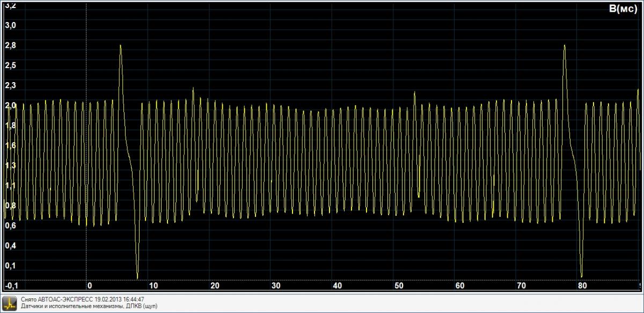Click the 0 mark on time axis
This screenshot has width=644, height=313.
click(x=90, y=286)
